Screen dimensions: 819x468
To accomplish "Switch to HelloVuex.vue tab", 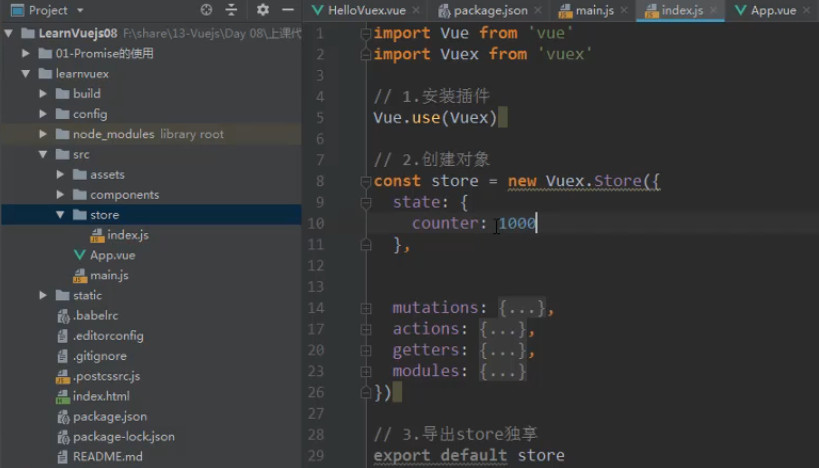I will click(x=359, y=10).
